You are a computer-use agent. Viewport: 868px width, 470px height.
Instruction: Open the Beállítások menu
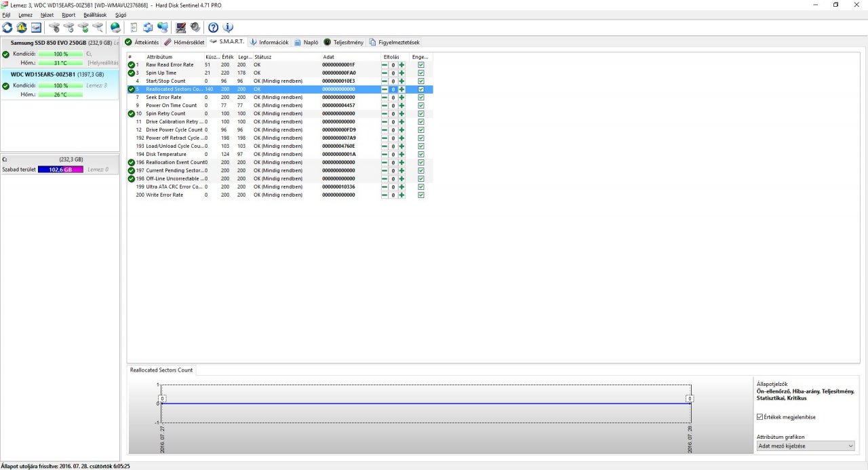point(95,15)
